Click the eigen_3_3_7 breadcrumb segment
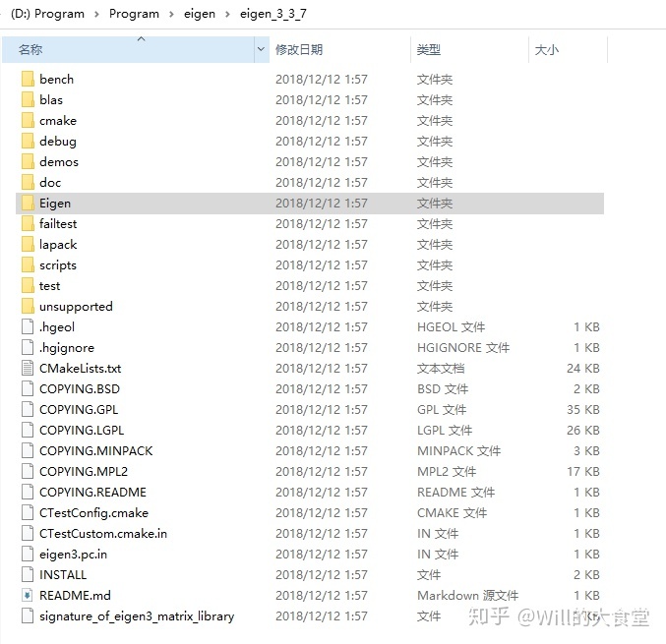The height and width of the screenshot is (644, 666). click(273, 14)
